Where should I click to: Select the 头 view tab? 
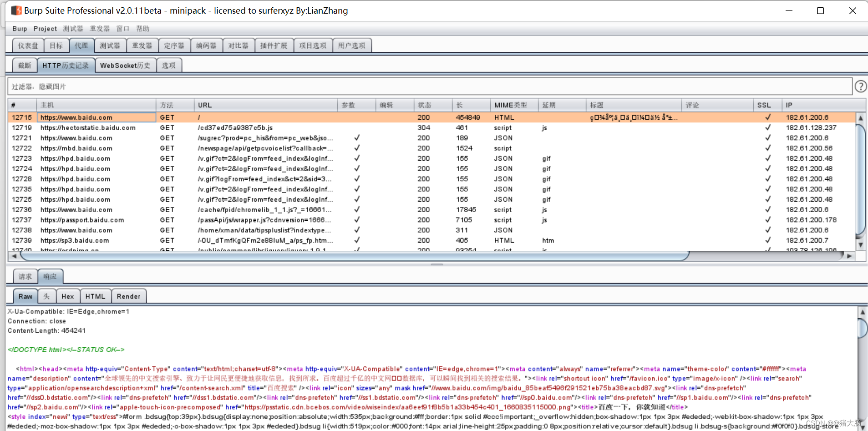pos(47,296)
